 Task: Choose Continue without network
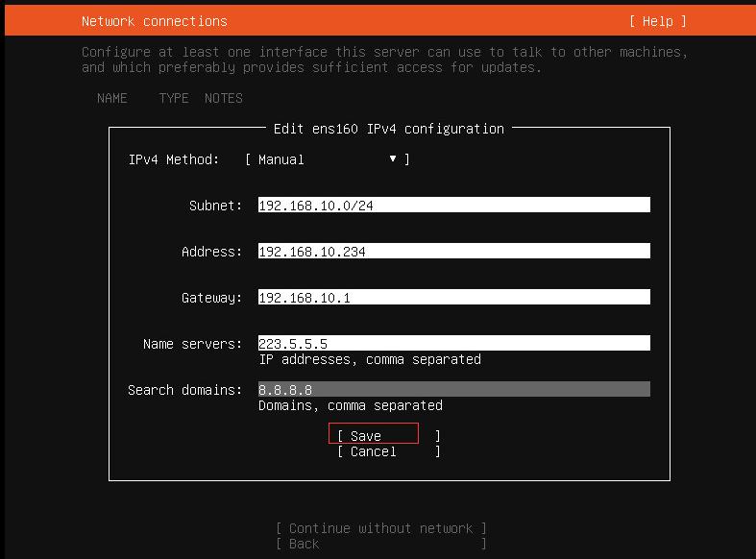(x=380, y=528)
